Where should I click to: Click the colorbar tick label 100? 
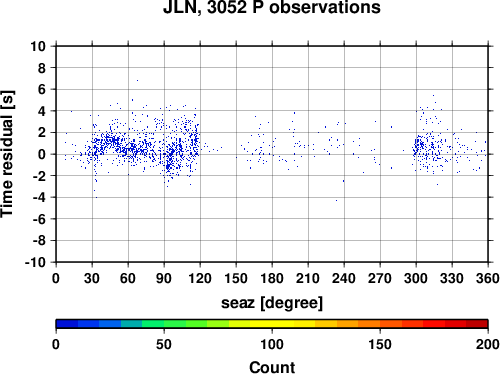[x=272, y=344]
